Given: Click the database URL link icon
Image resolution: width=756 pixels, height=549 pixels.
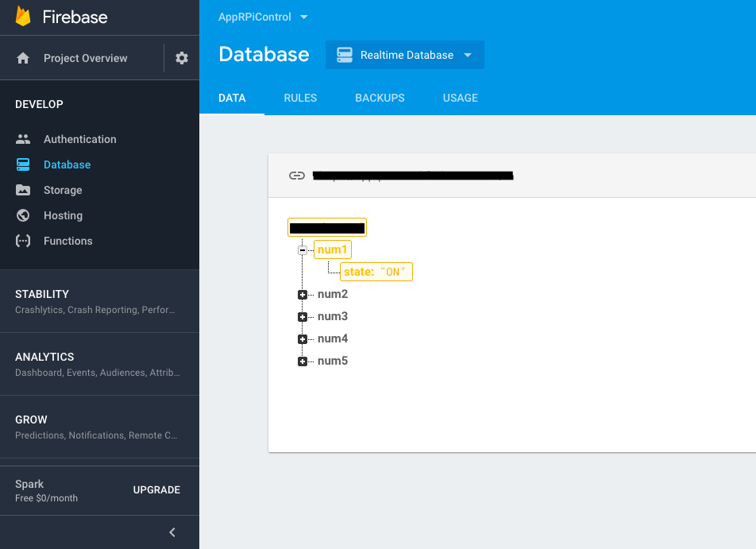Looking at the screenshot, I should click(297, 176).
